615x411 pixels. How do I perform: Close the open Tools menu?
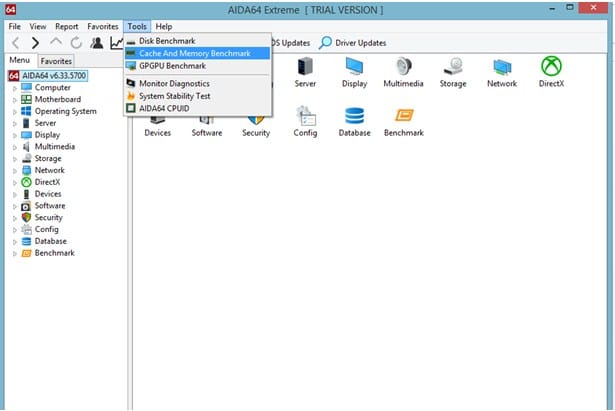click(x=137, y=26)
